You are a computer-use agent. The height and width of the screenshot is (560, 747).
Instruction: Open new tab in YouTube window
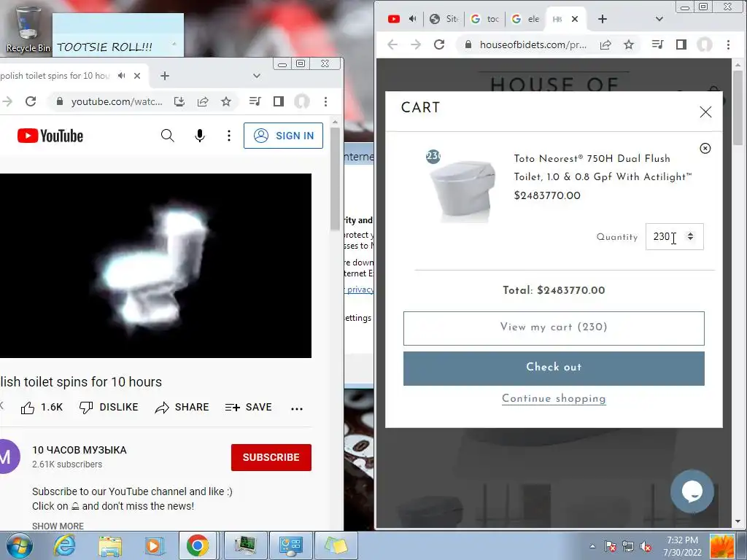click(x=165, y=76)
